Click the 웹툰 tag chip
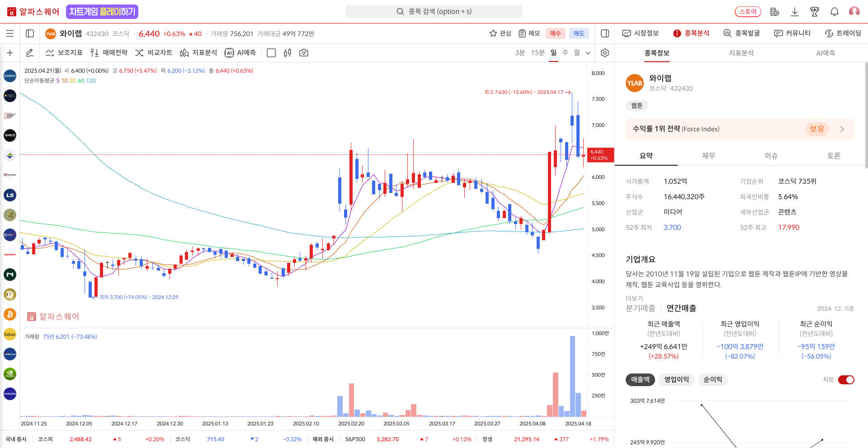 (637, 106)
